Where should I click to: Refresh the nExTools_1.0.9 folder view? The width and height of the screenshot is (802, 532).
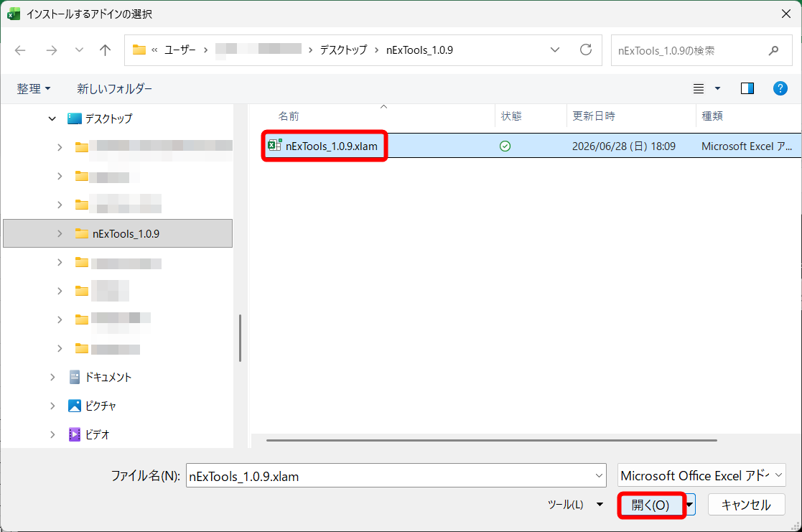coord(586,50)
